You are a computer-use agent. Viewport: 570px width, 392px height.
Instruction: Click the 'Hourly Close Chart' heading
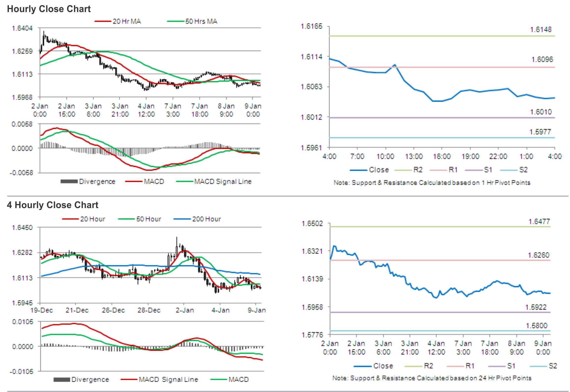click(x=49, y=9)
